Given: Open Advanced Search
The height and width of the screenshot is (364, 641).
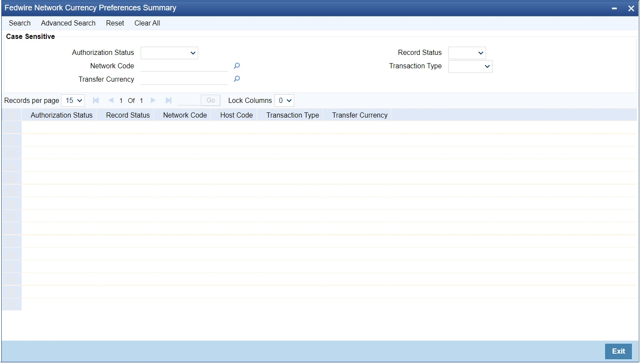Looking at the screenshot, I should pyautogui.click(x=68, y=23).
